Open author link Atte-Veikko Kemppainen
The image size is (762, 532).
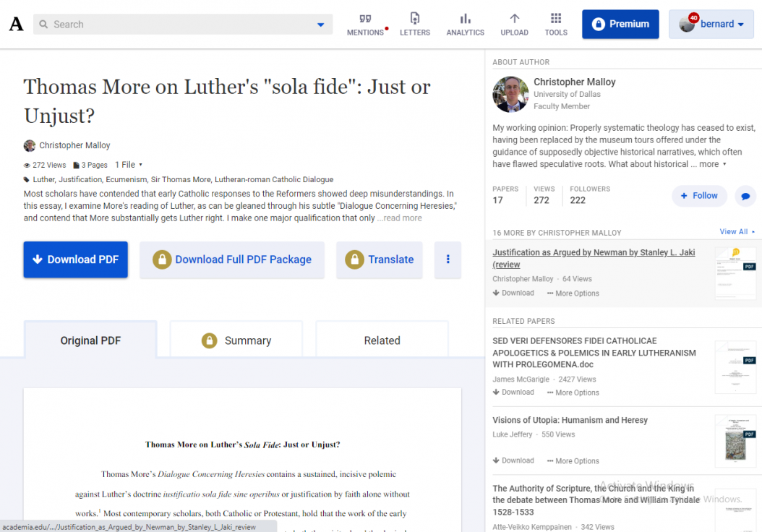[x=531, y=527]
